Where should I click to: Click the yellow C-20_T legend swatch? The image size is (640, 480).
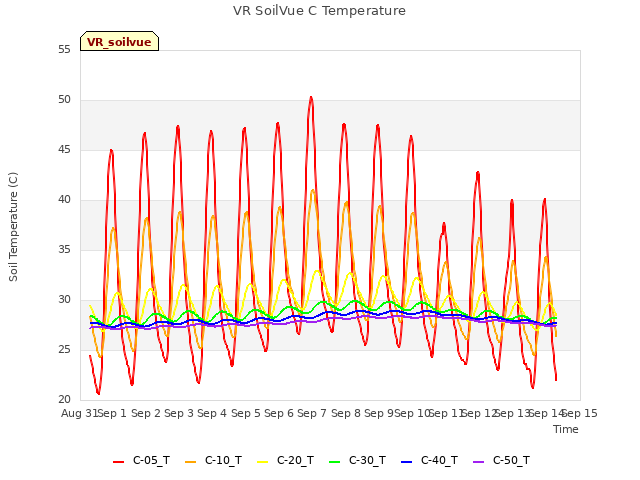262,462
